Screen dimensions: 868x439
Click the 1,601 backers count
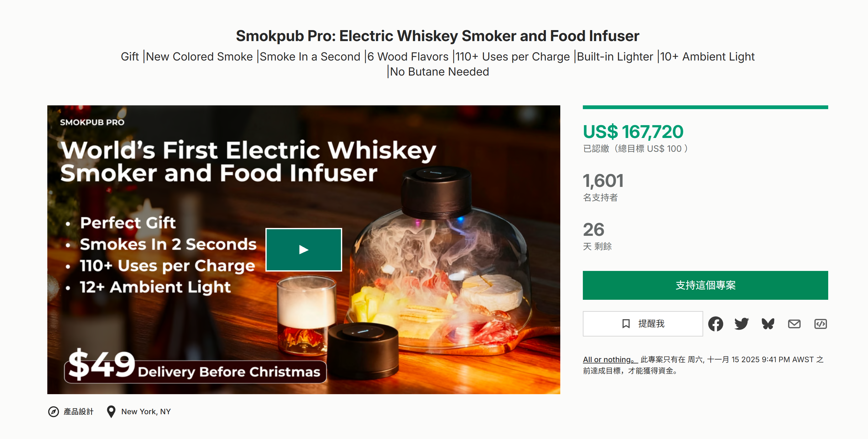(603, 181)
